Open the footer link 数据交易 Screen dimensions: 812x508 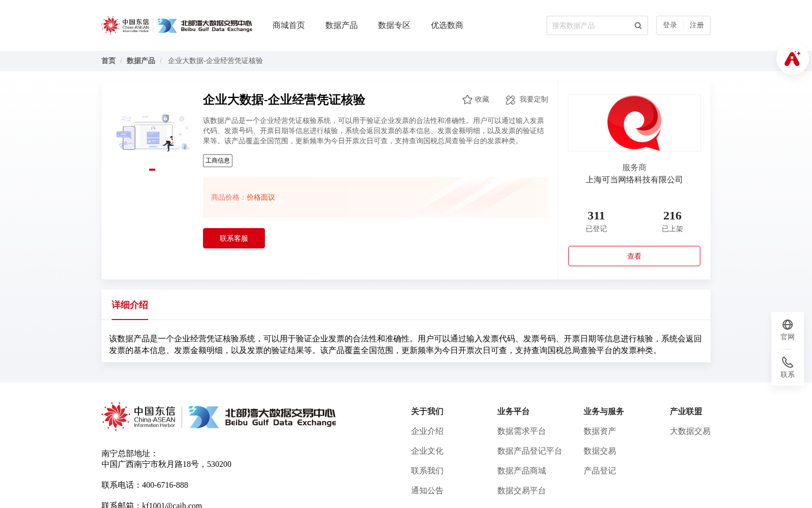600,451
